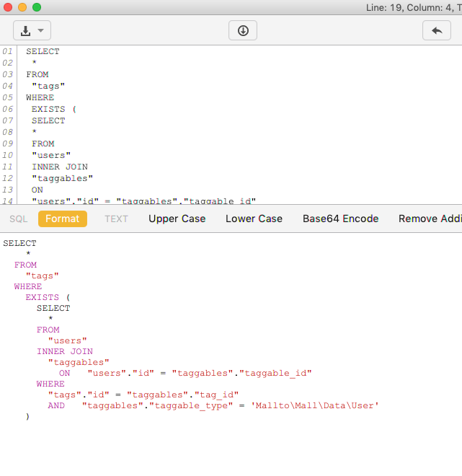Click FROM on editor line 03
The image size is (462, 476).
37,74
